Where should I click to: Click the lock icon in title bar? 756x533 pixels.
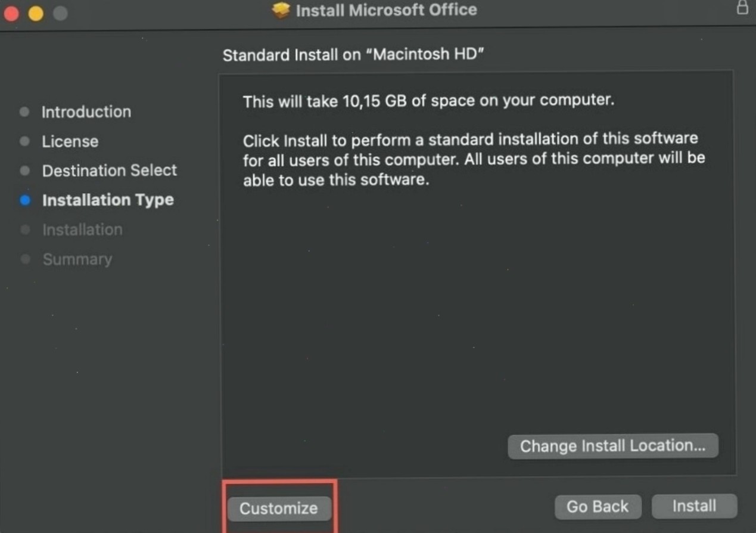[x=742, y=8]
